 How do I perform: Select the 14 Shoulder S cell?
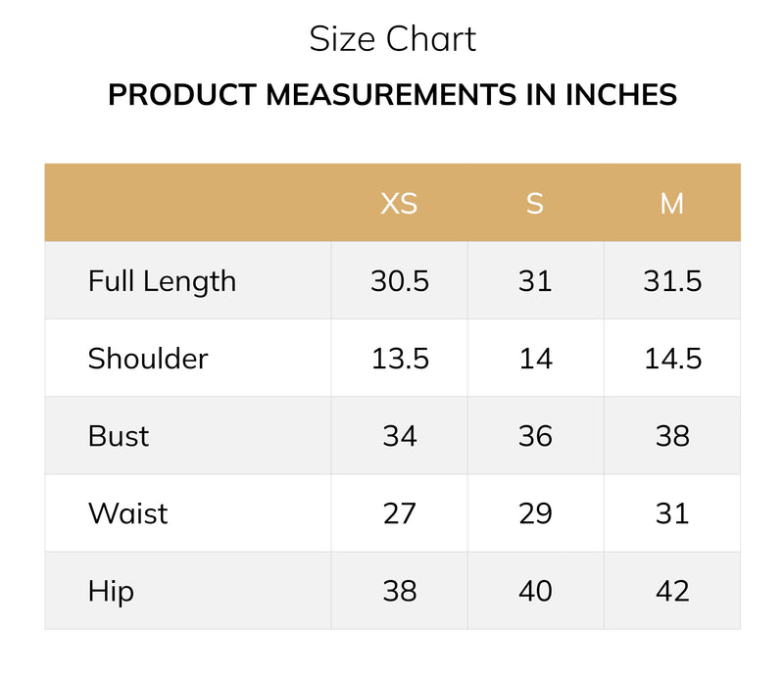pyautogui.click(x=536, y=358)
